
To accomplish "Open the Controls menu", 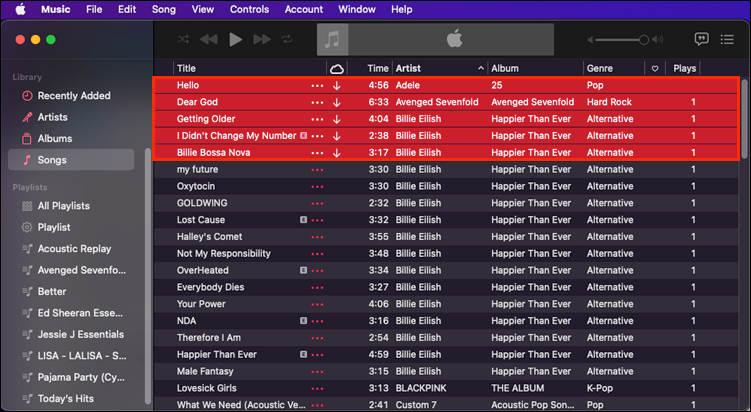I will point(249,9).
